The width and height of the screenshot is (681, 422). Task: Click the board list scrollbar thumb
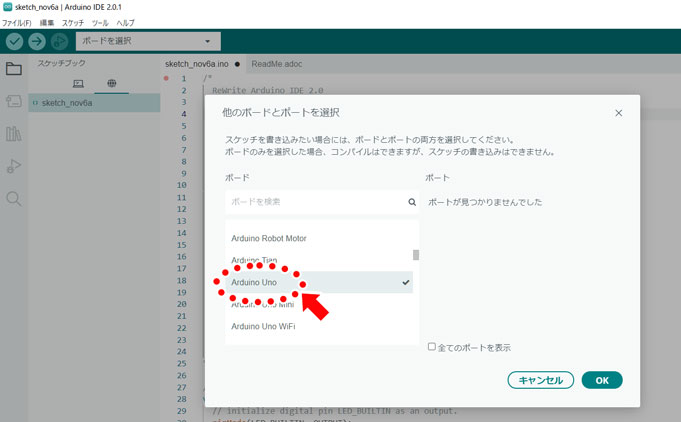[x=416, y=255]
